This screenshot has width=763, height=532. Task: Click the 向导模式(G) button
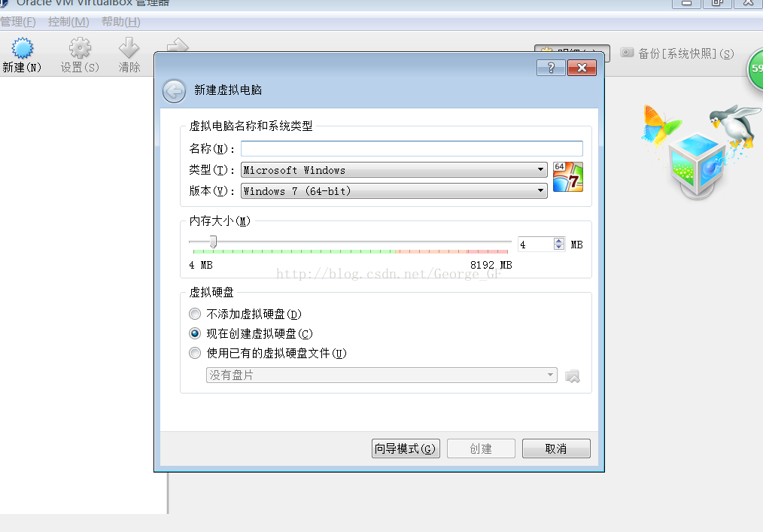pos(406,448)
